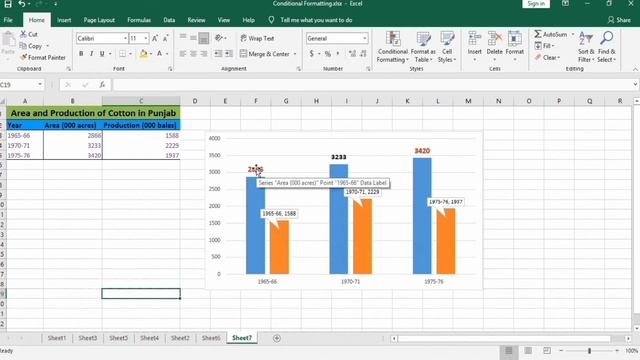Click the Sign in button
Screen dimensions: 640x360
pyautogui.click(x=536, y=4)
